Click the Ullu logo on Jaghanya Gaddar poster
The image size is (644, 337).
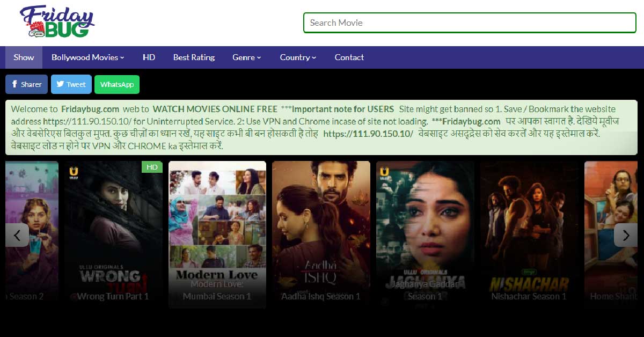coord(384,172)
